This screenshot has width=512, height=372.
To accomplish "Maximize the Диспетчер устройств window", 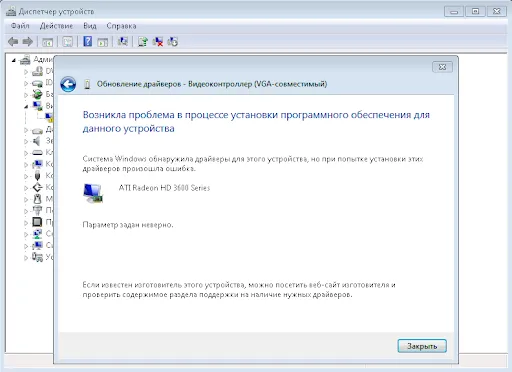I will [476, 12].
